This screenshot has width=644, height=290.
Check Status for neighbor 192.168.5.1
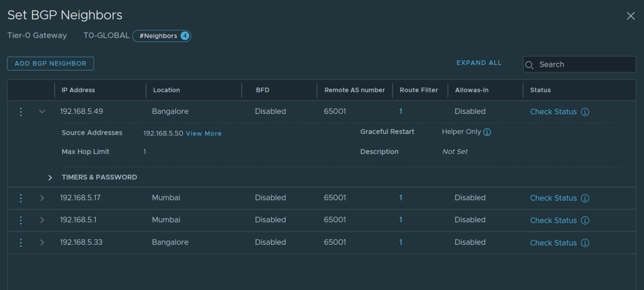[553, 220]
